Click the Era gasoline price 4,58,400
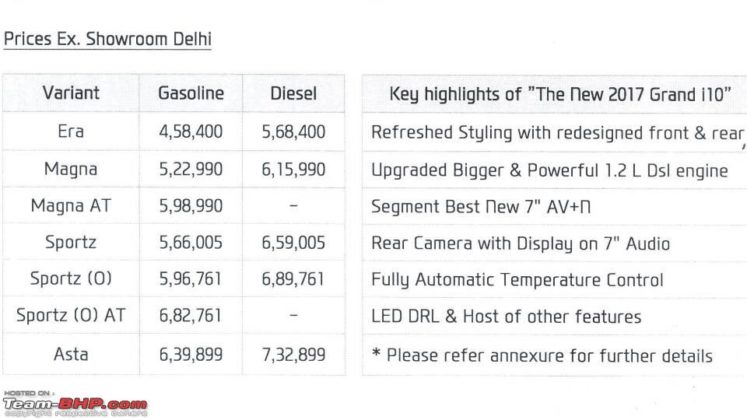 tap(191, 132)
